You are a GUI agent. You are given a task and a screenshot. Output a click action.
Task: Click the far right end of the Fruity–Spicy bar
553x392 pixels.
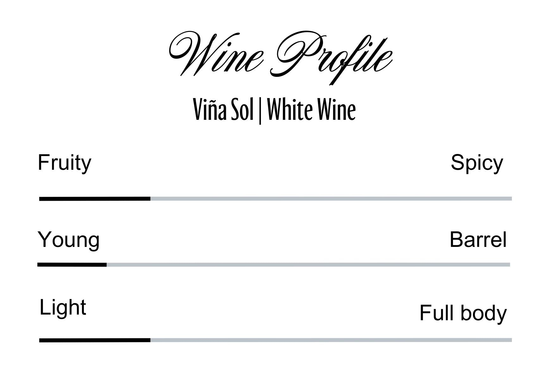click(x=510, y=199)
